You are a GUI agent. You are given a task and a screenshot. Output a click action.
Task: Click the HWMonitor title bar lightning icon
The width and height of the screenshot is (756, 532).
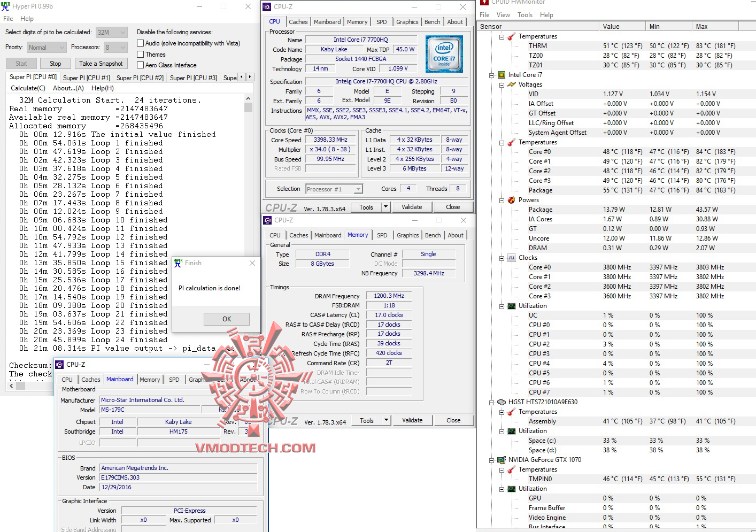(484, 3)
